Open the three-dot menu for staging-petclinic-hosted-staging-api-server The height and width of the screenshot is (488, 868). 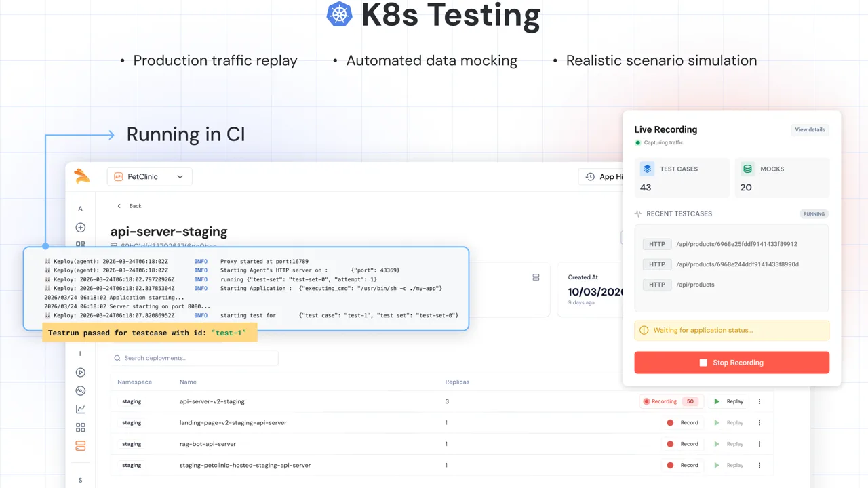point(759,465)
